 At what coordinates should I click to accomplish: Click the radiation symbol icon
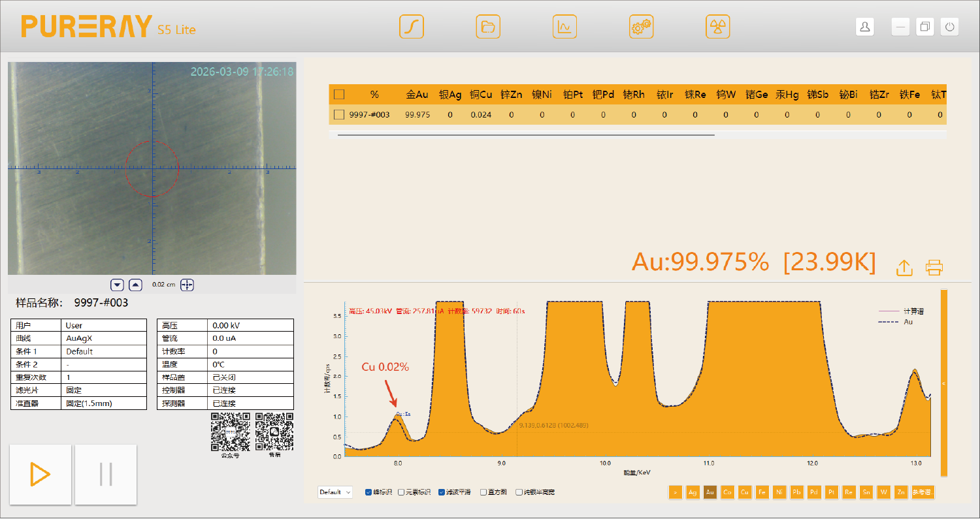717,27
